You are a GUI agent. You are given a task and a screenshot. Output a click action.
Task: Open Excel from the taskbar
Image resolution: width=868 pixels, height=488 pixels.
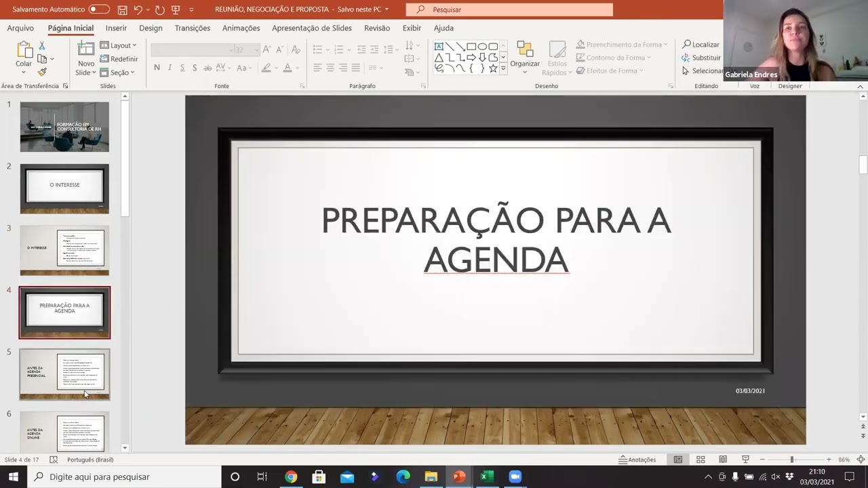[x=486, y=476]
